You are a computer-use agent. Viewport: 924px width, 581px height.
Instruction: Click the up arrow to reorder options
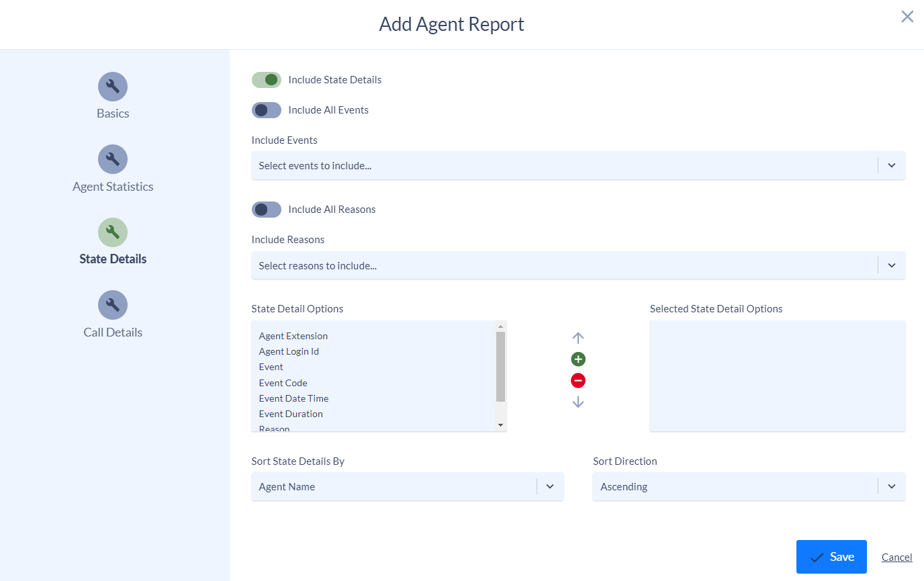point(578,337)
